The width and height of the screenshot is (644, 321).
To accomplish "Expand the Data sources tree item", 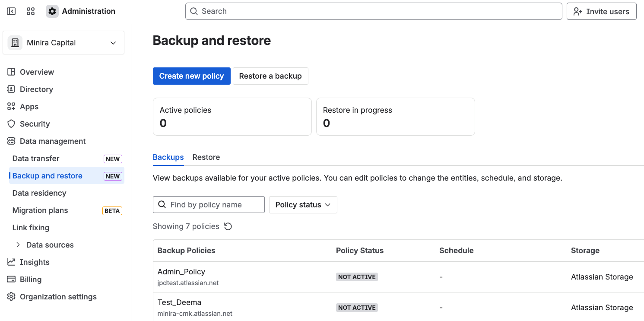I will pos(18,245).
